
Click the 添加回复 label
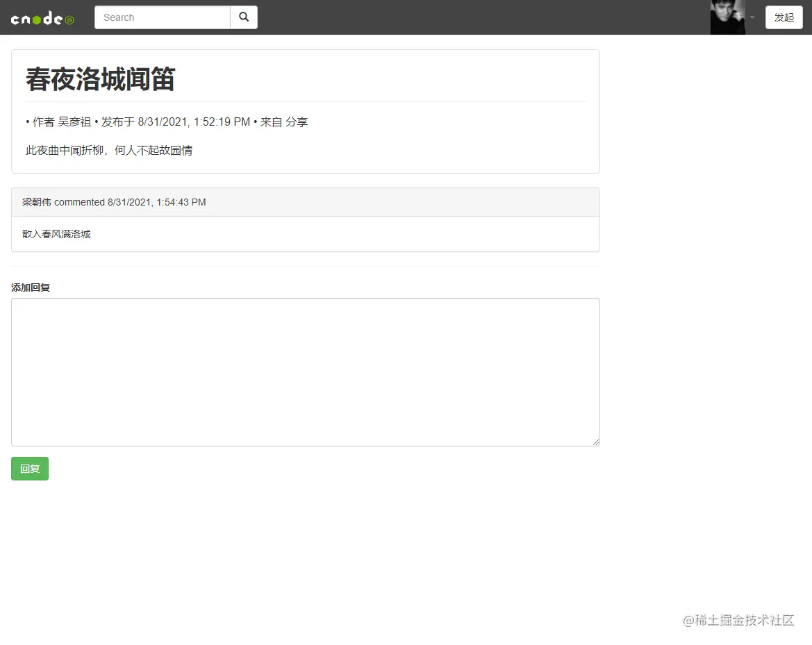pyautogui.click(x=31, y=287)
